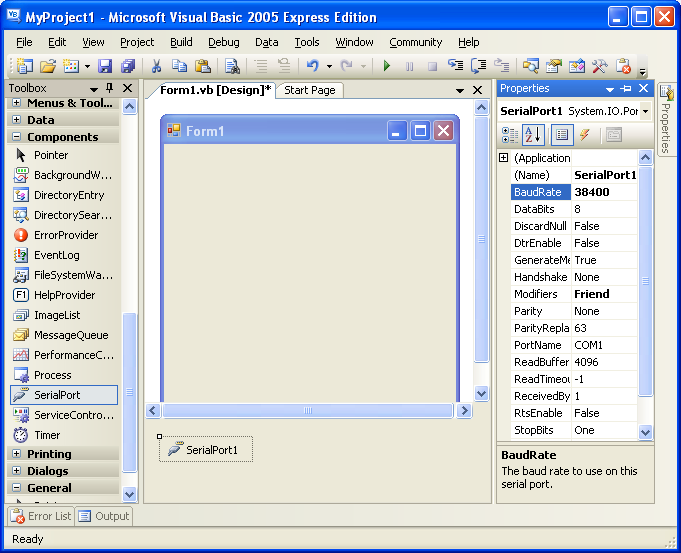Open the Undo history dropdown arrow
This screenshot has width=681, height=553.
329,66
